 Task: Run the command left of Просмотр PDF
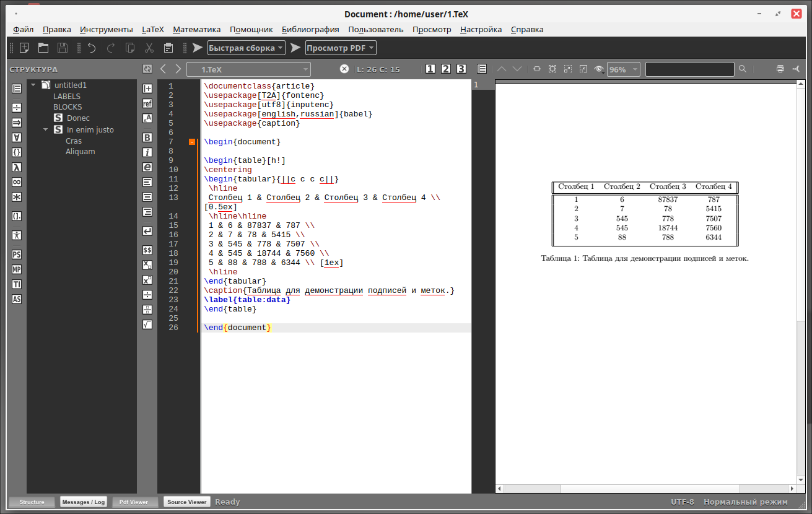tap(295, 48)
